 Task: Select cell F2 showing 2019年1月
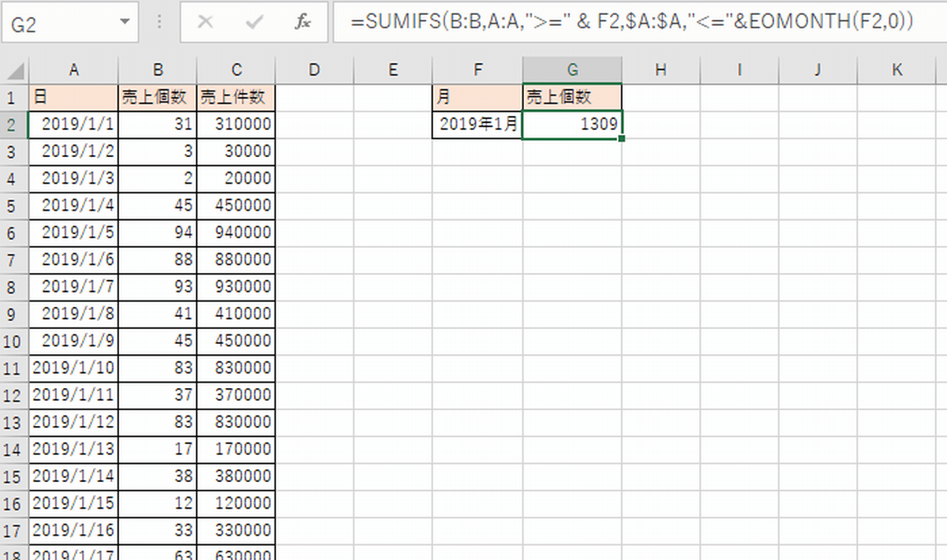click(x=477, y=124)
